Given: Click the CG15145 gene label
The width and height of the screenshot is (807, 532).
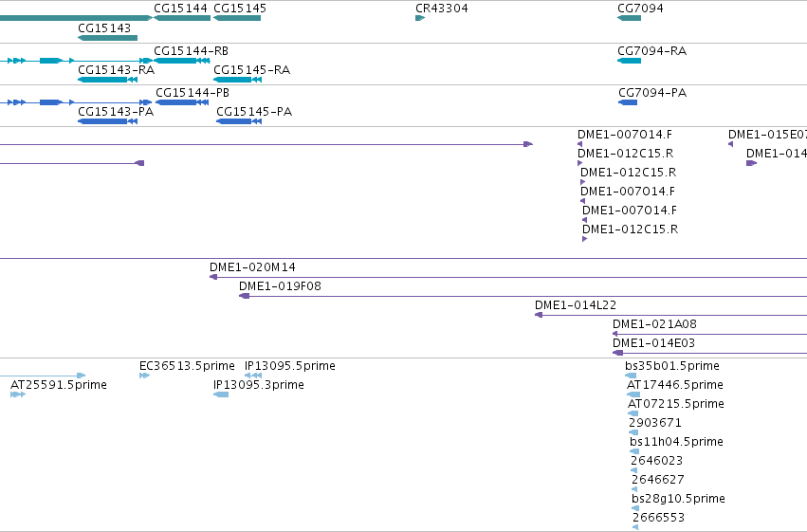Looking at the screenshot, I should click(240, 9).
